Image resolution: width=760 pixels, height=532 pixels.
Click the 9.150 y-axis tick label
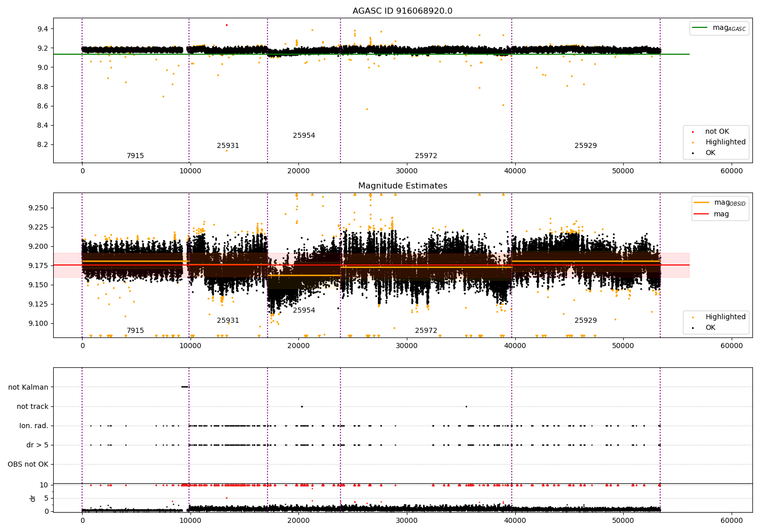pos(39,285)
